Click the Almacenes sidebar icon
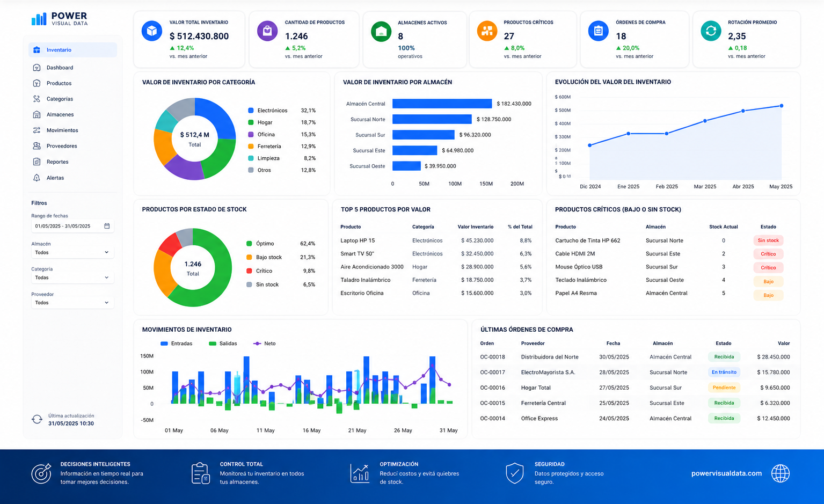824x504 pixels. 37,114
